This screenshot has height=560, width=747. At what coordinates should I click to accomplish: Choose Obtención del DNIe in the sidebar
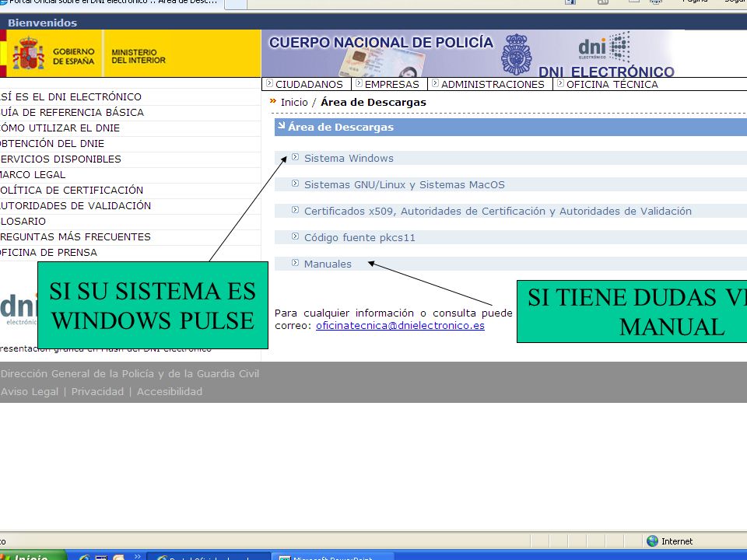coord(52,143)
